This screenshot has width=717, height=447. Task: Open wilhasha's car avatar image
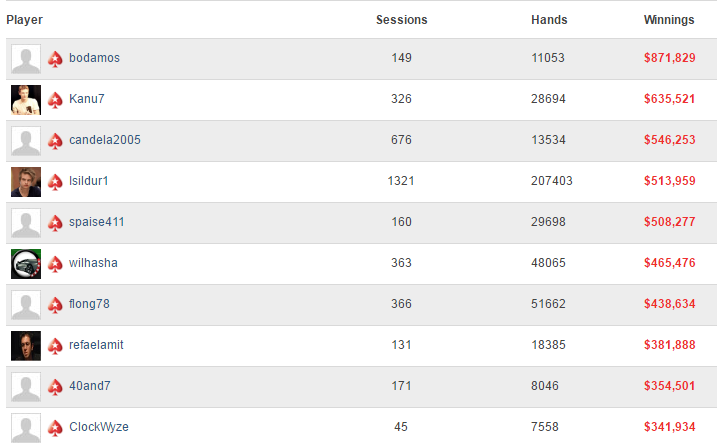[26, 264]
